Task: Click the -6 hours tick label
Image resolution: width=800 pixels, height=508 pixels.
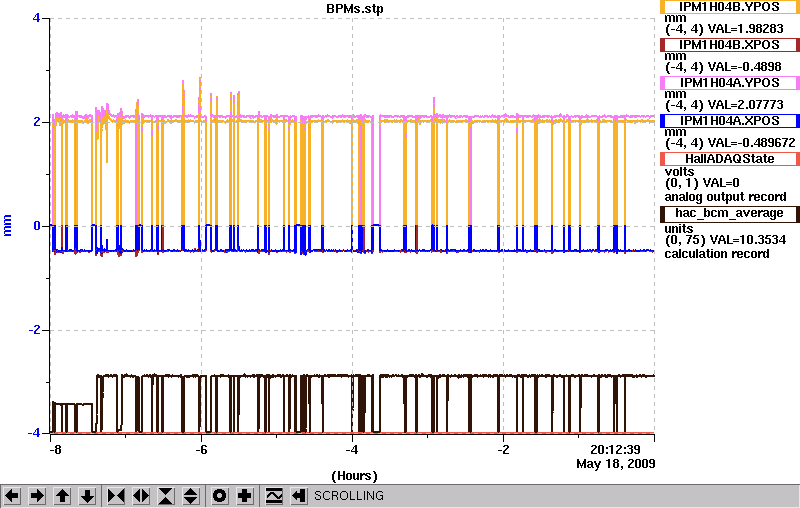Action: click(x=201, y=450)
